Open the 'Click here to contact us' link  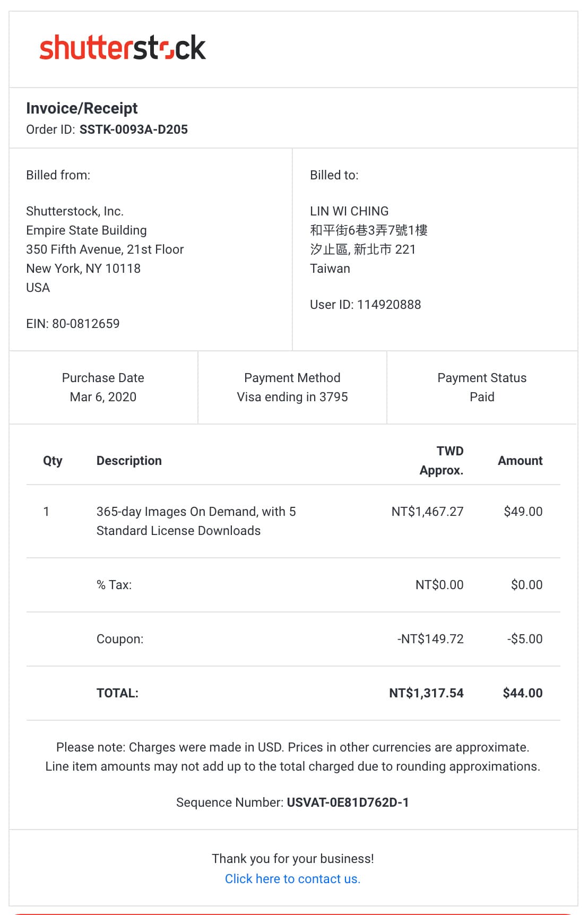click(x=292, y=879)
